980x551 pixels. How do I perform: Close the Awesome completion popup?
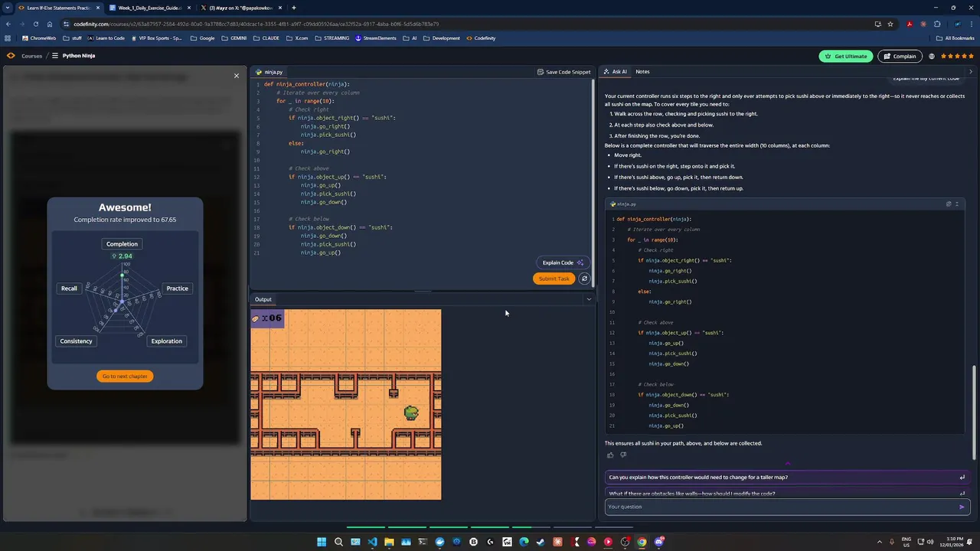click(237, 76)
